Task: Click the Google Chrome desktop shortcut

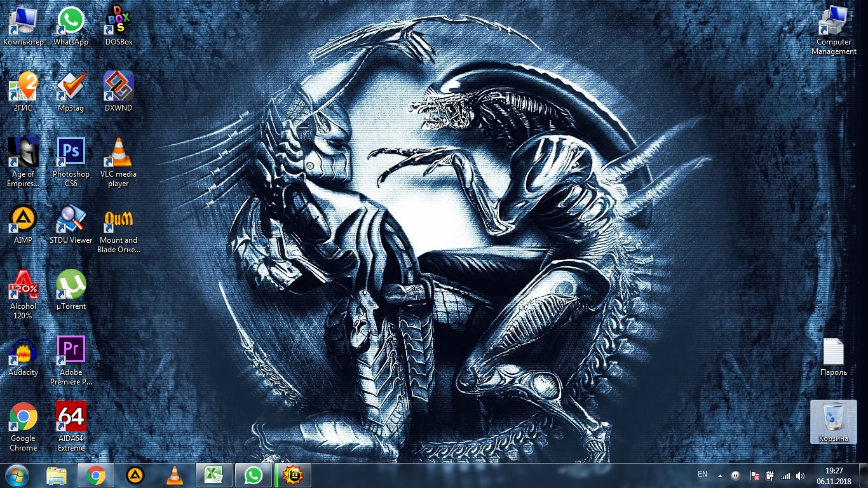Action: point(24,427)
